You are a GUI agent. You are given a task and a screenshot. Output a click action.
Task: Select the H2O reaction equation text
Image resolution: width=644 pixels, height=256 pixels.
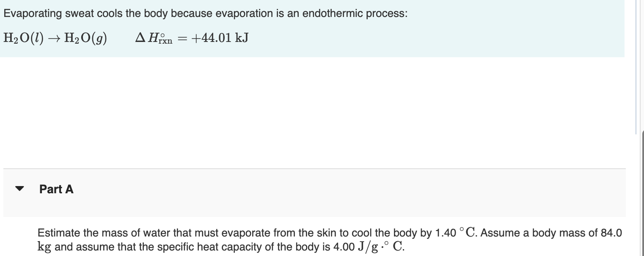125,38
